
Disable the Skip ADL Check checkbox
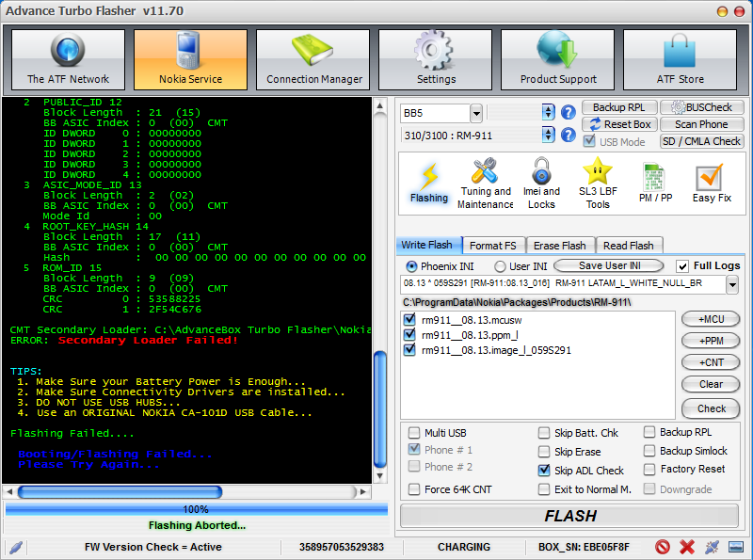[544, 471]
